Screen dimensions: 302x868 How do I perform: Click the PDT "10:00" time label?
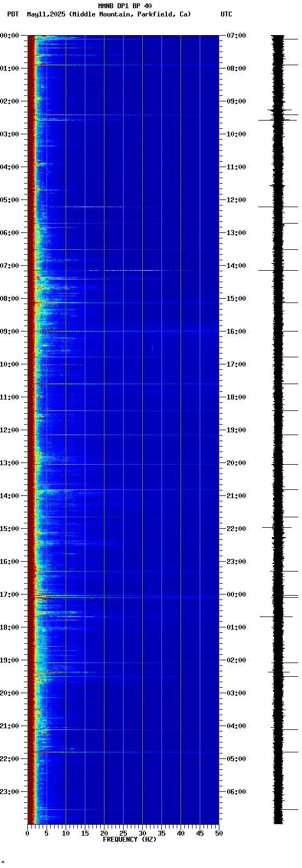(x=9, y=364)
